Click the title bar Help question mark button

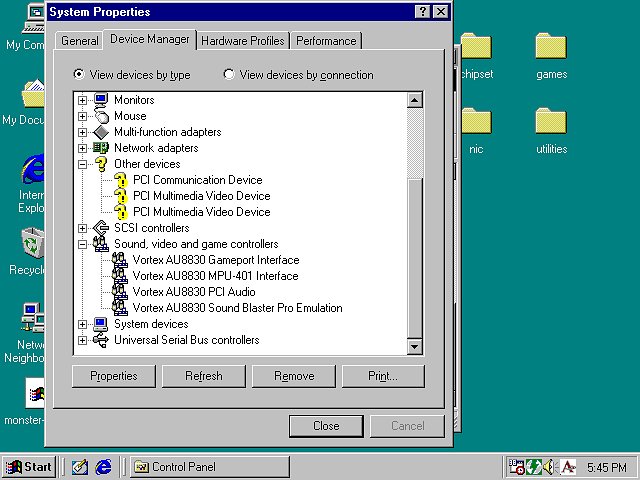click(422, 12)
